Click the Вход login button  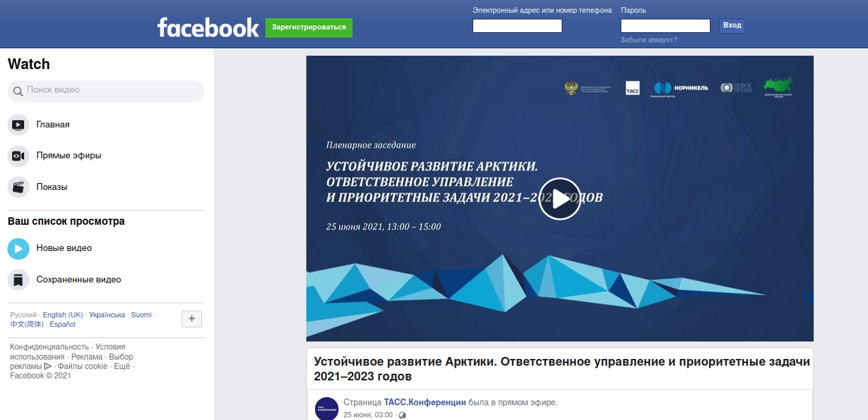pos(732,25)
